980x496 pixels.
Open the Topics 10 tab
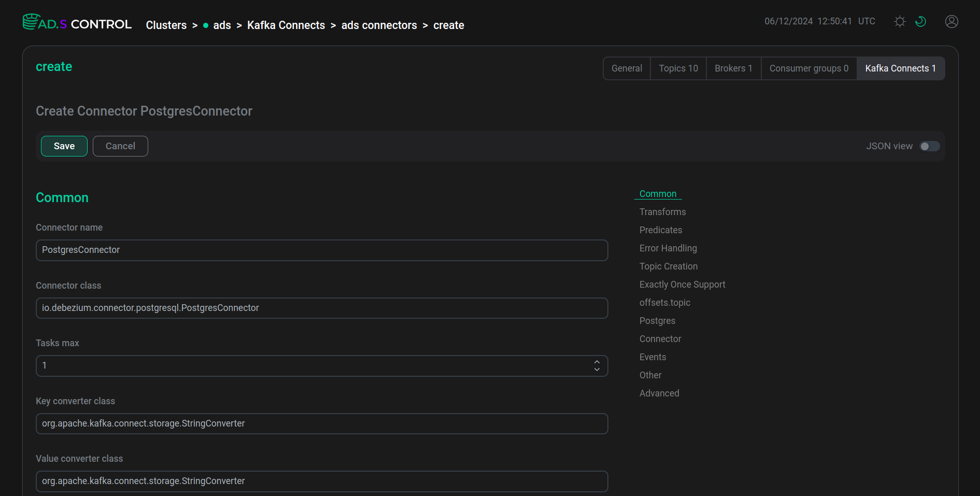point(678,68)
